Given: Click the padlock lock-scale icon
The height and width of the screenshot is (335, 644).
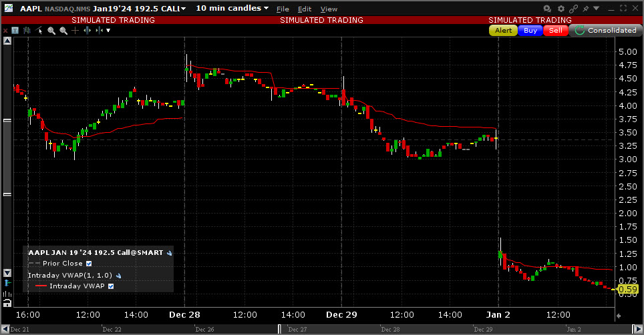Looking at the screenshot, I should 7,304.
